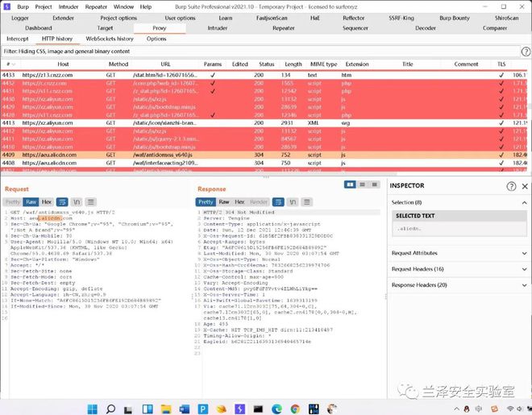Switch to the Dashboard tab
The height and width of the screenshot is (415, 532).
(x=39, y=28)
